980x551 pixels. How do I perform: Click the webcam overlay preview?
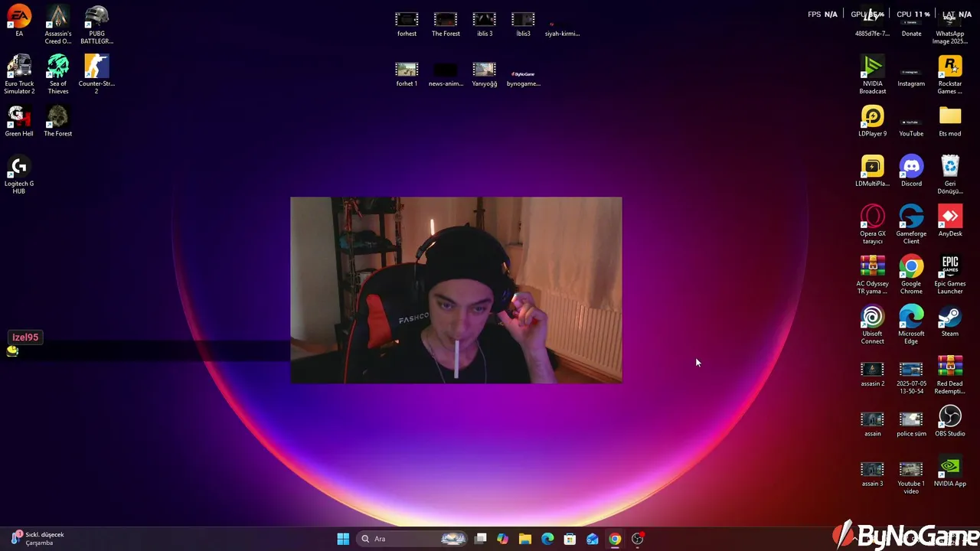[x=456, y=290]
